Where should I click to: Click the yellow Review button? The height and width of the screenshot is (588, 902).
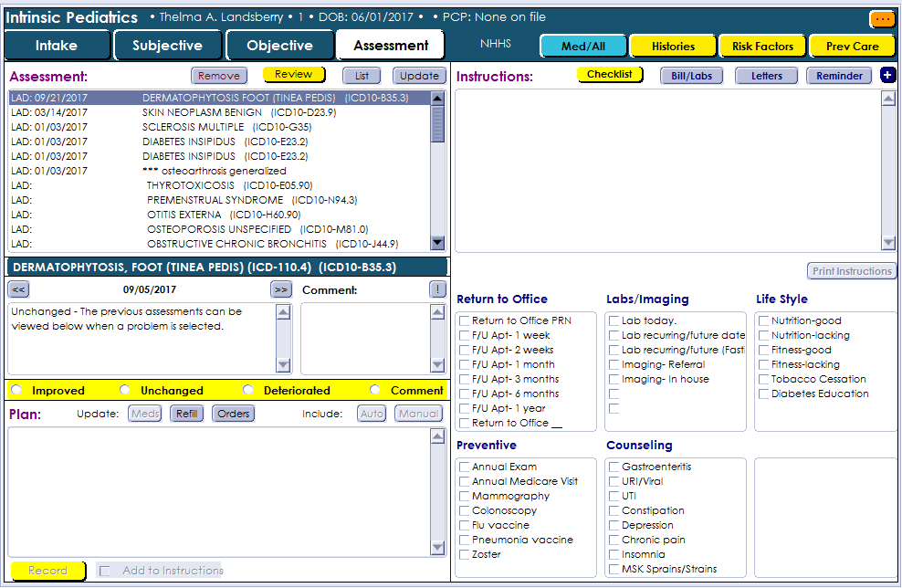click(x=293, y=75)
